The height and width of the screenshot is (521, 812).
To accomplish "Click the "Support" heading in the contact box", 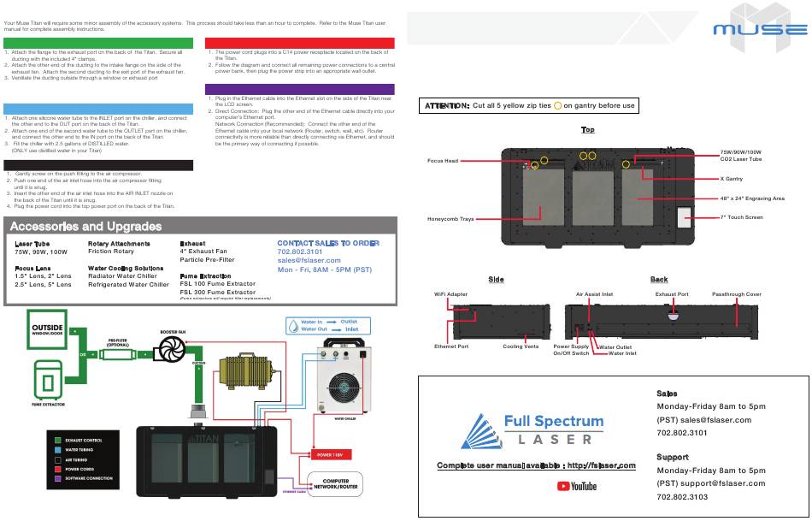I will pyautogui.click(x=673, y=457).
